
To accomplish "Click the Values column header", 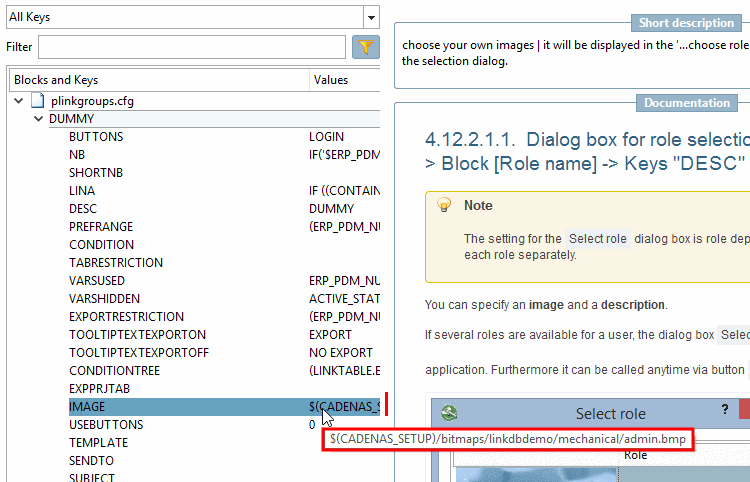I will point(345,80).
